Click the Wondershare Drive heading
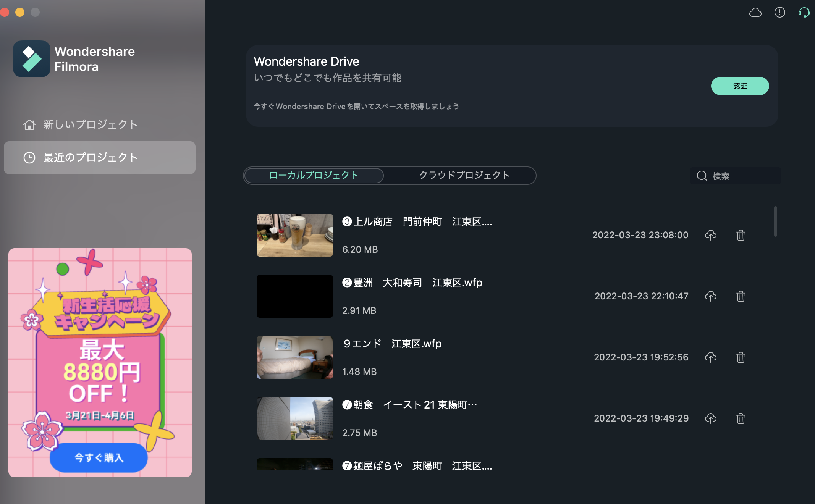 tap(306, 61)
